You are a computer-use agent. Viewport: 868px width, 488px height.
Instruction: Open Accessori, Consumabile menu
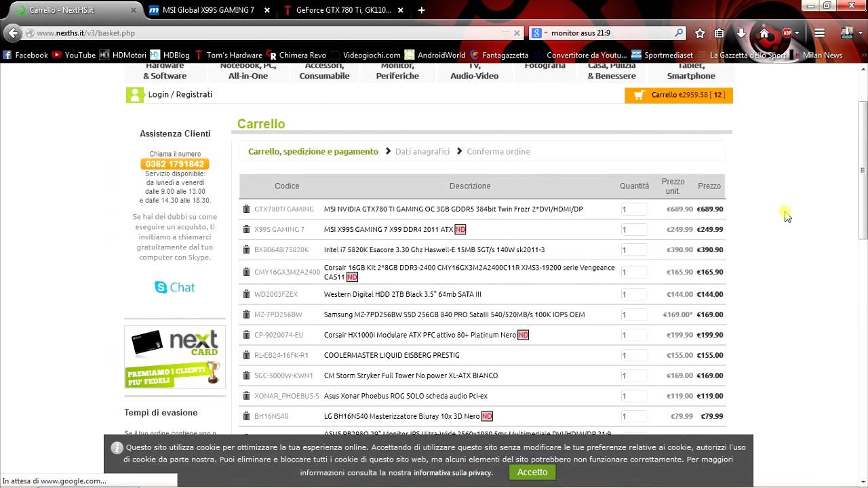(324, 70)
